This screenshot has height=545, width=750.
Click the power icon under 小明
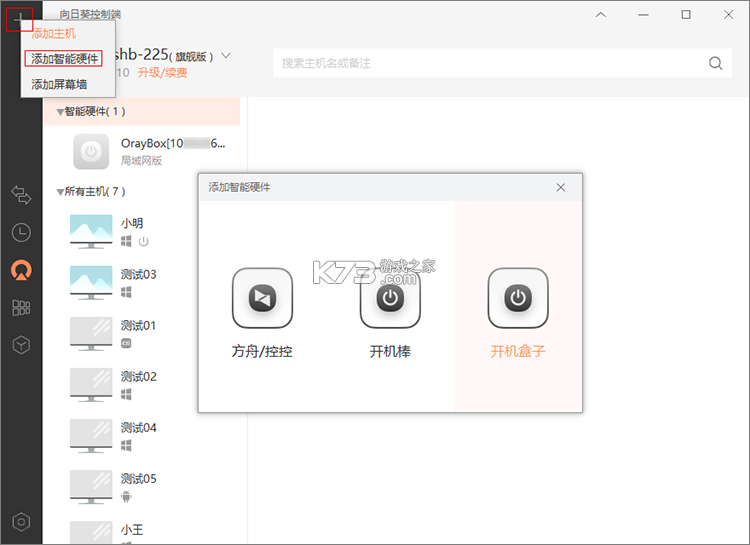143,242
